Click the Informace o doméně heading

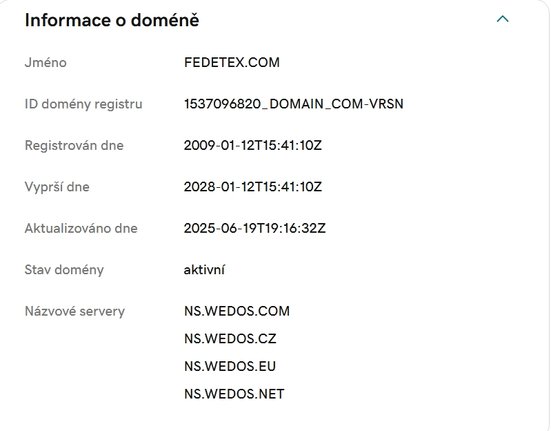point(112,20)
